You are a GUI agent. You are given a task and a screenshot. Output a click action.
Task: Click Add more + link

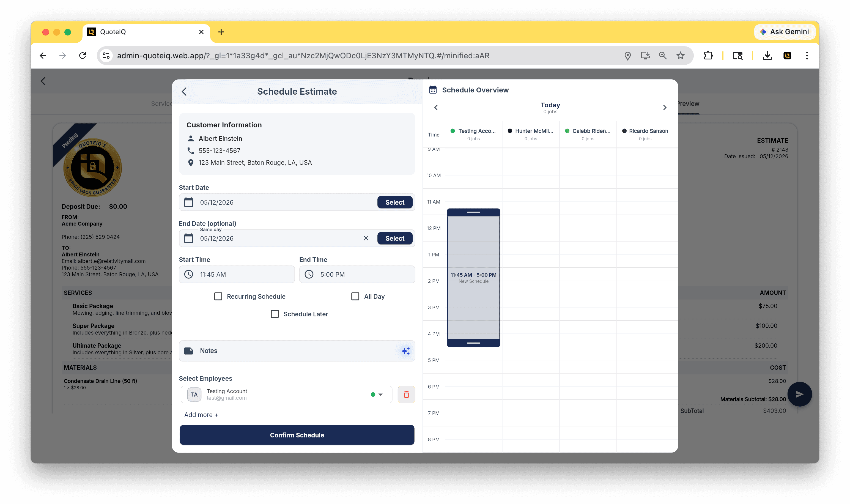[201, 415]
